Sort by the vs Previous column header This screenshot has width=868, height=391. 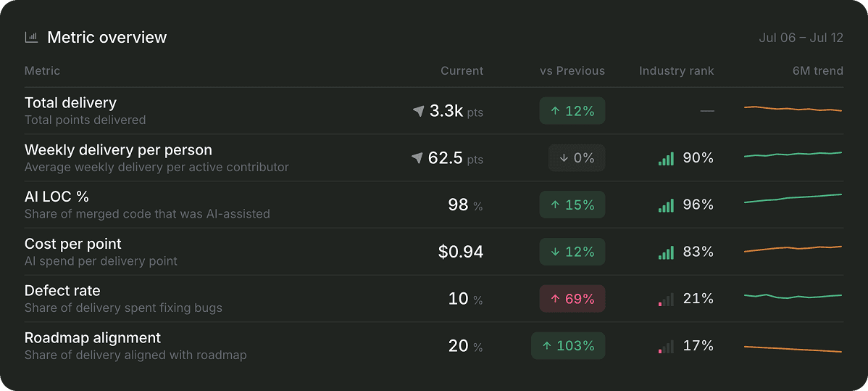572,71
